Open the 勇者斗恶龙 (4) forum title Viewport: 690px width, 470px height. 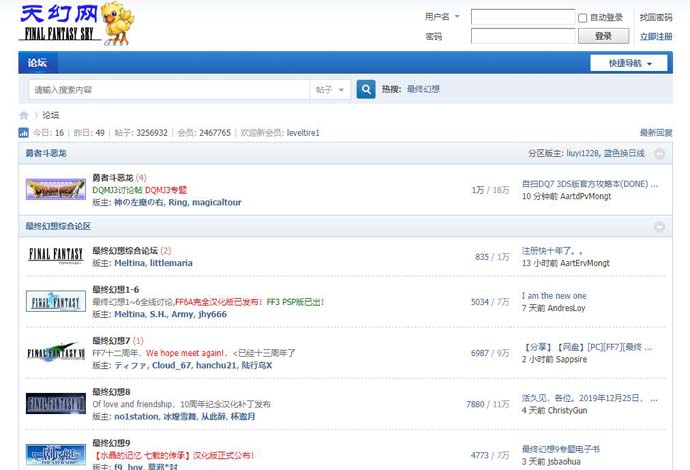(113, 178)
